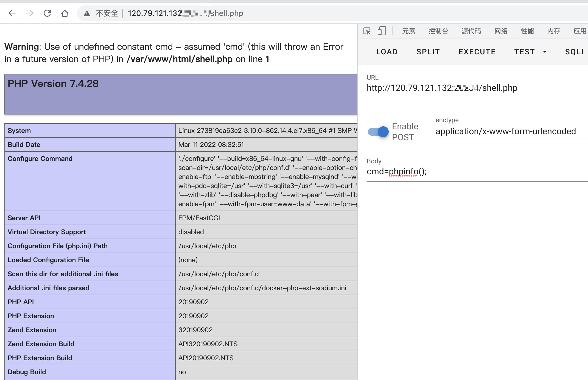This screenshot has height=380, width=588.
Task: Open the SQLI menu
Action: [x=574, y=52]
